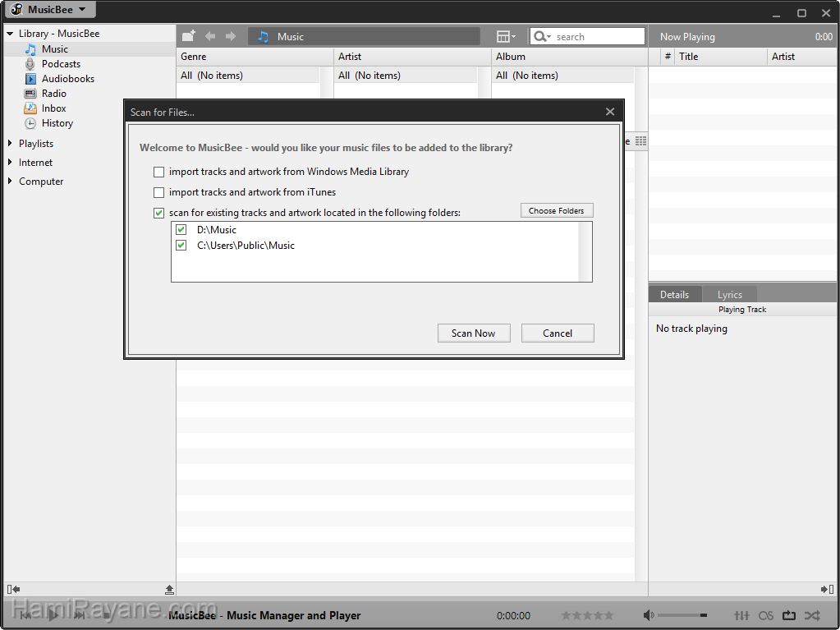
Task: Expand the Internet node
Action: (10, 162)
